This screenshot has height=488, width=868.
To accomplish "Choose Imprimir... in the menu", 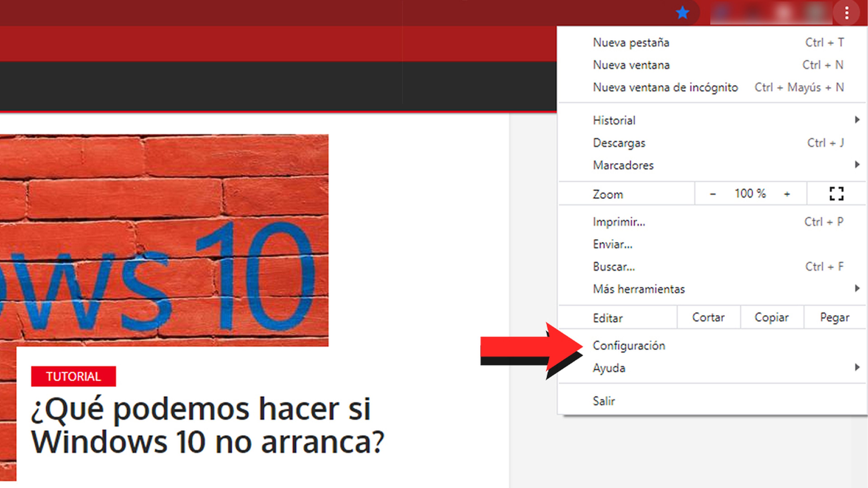I will 712,222.
